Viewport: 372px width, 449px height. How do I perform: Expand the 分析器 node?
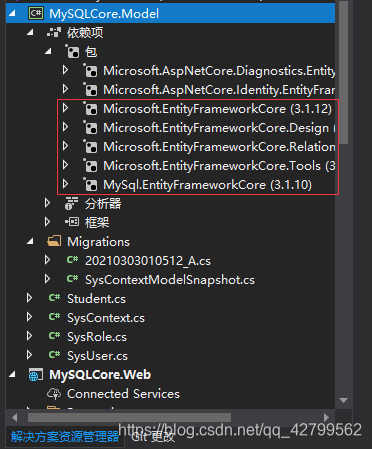click(x=48, y=203)
